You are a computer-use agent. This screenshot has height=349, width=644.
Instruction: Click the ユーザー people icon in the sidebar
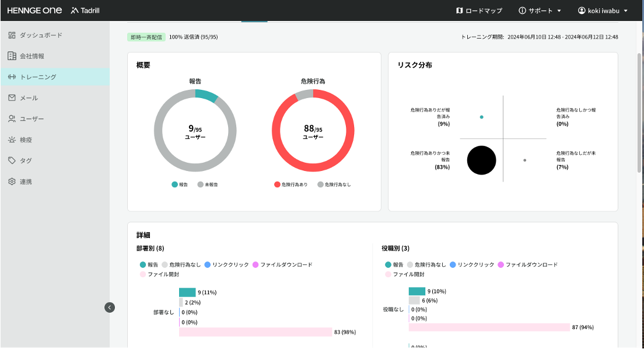13,118
